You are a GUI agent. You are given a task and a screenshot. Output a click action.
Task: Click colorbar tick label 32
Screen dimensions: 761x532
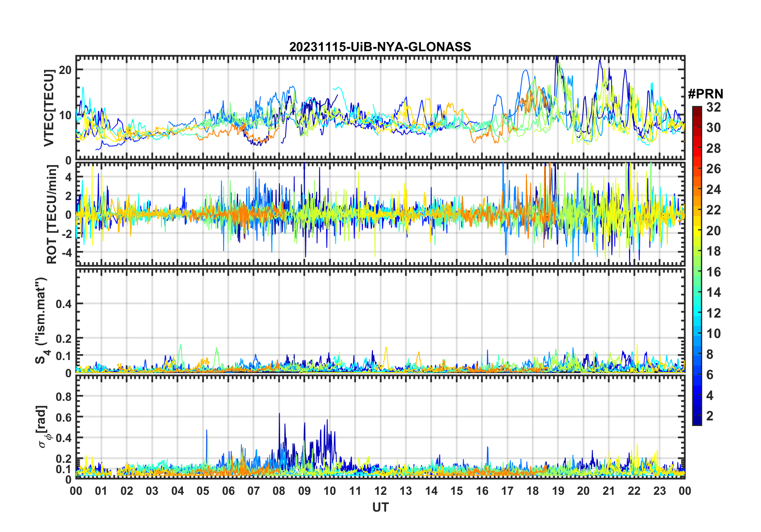713,107
